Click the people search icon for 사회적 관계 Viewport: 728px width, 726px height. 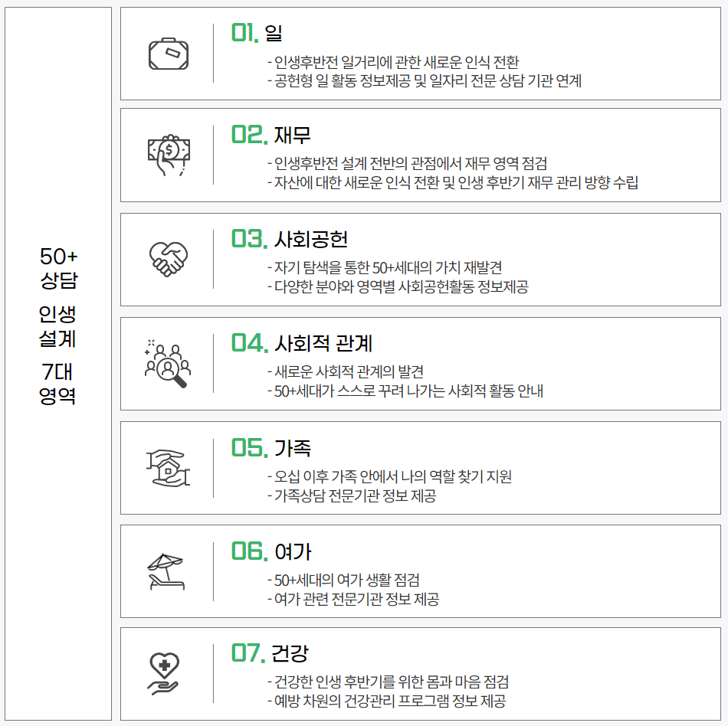click(x=168, y=363)
